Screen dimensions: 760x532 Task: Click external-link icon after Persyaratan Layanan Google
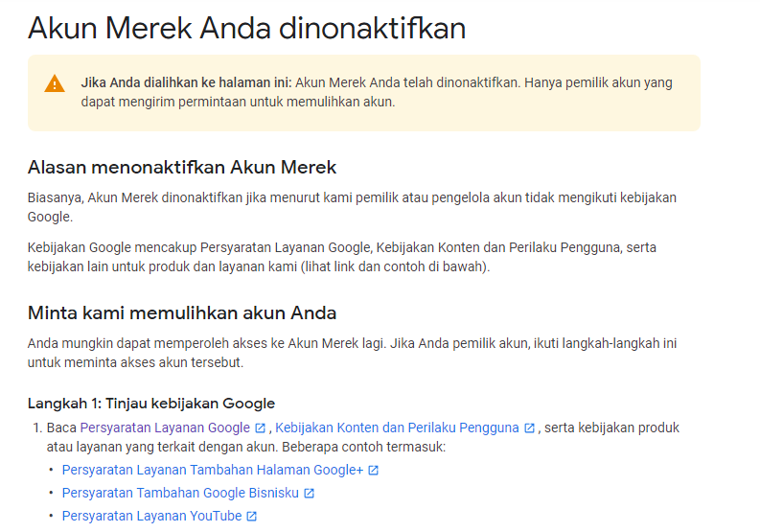pos(261,428)
